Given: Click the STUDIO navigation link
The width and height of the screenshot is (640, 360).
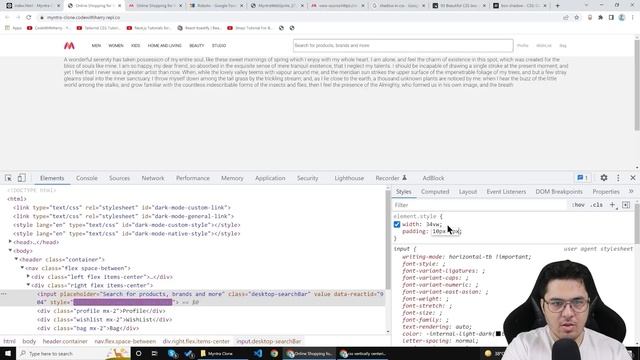Looking at the screenshot, I should (x=219, y=46).
